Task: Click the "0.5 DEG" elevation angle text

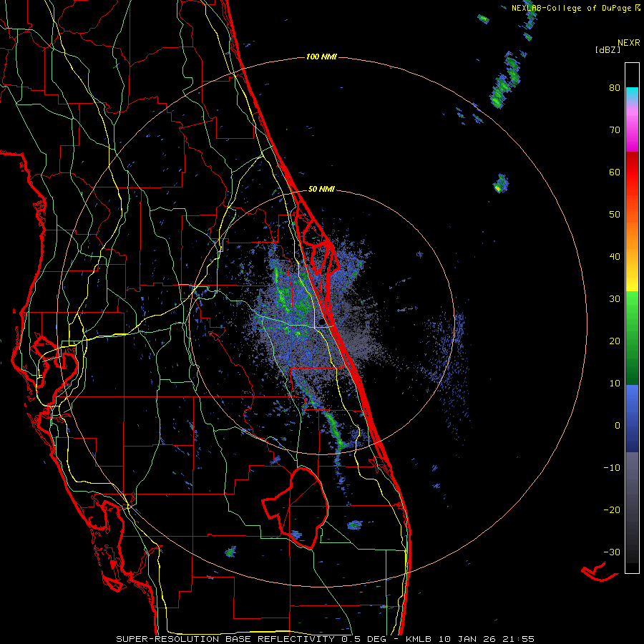Action: pos(364,639)
